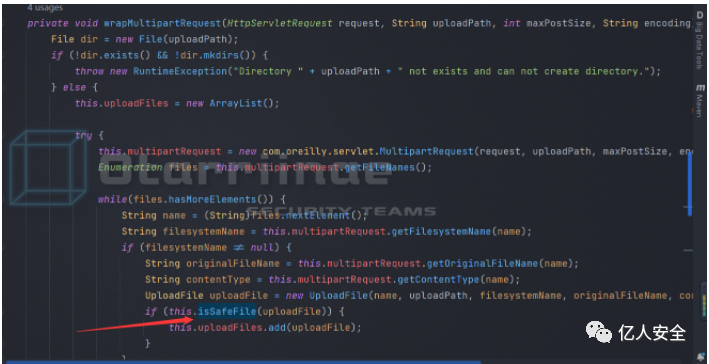Screen dimensions: 709x364
Task: Show the '4 usages' inlay hint
Action: (45, 8)
